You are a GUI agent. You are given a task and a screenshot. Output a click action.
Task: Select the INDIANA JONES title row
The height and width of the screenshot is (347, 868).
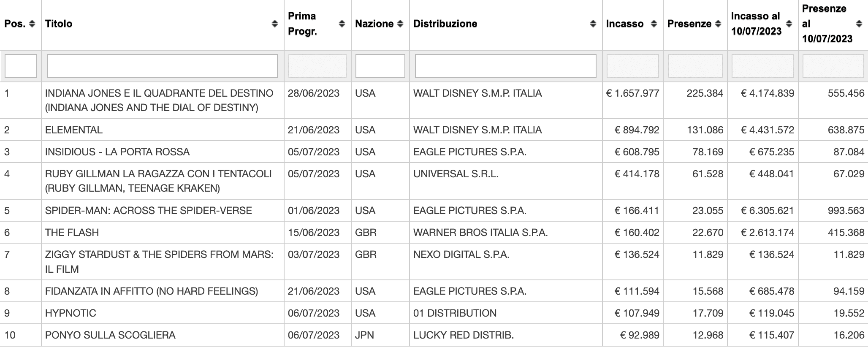[434, 100]
